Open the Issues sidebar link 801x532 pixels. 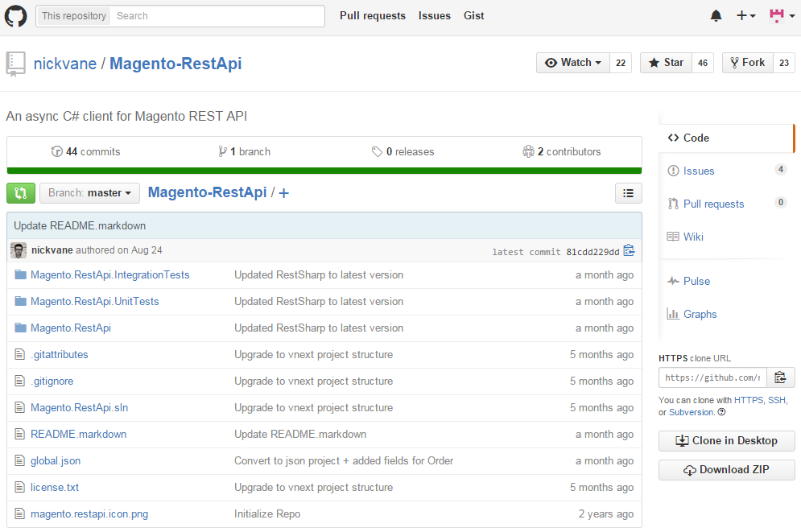coord(699,171)
